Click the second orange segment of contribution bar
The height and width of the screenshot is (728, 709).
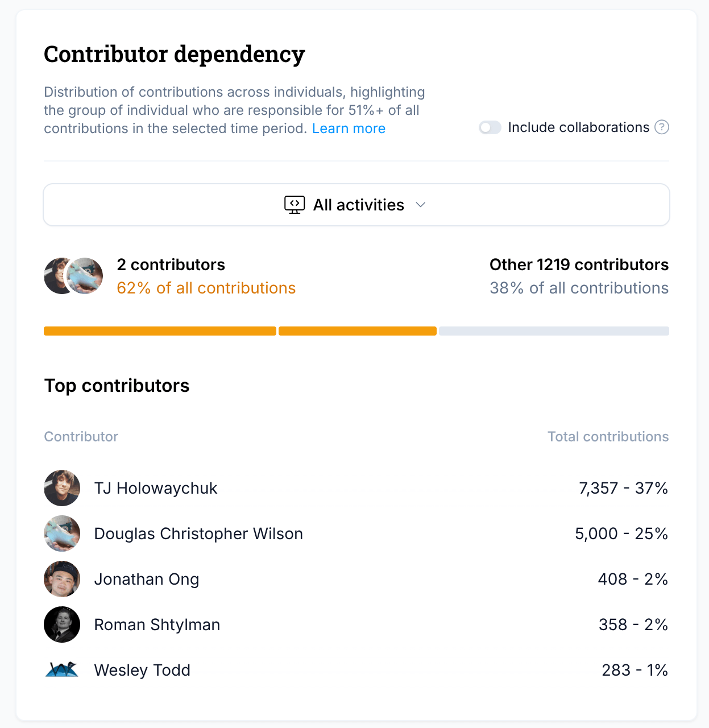pos(358,331)
